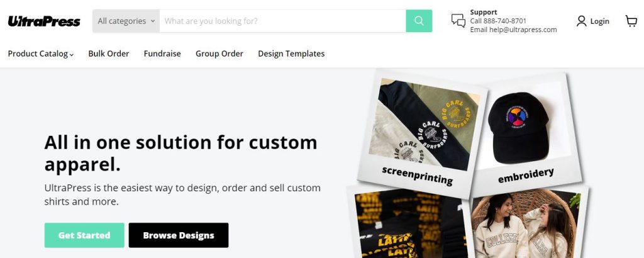This screenshot has height=258, width=644.
Task: Open Design Templates page
Action: point(291,53)
